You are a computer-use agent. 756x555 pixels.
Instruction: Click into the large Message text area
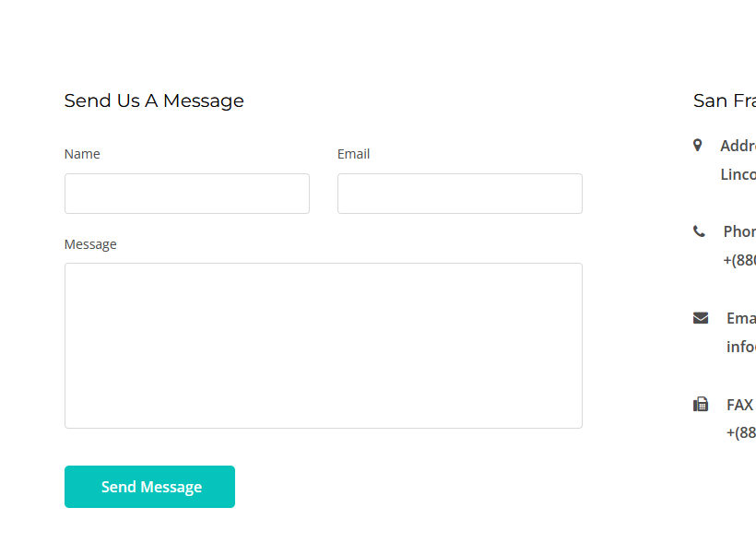[324, 346]
